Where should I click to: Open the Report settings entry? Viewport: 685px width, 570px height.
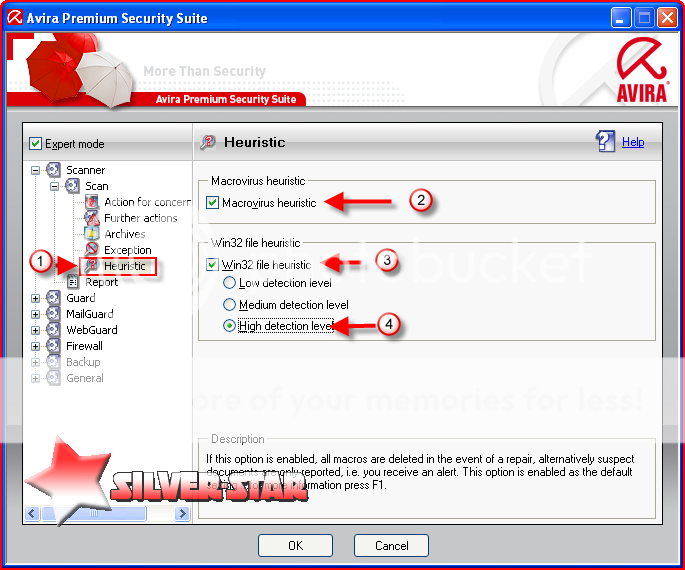(x=101, y=282)
